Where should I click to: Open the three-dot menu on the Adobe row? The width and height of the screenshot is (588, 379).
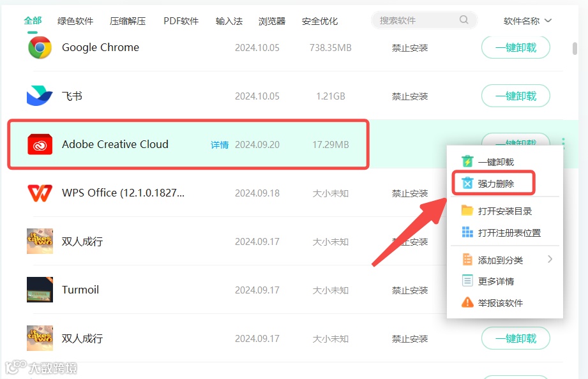click(x=563, y=143)
